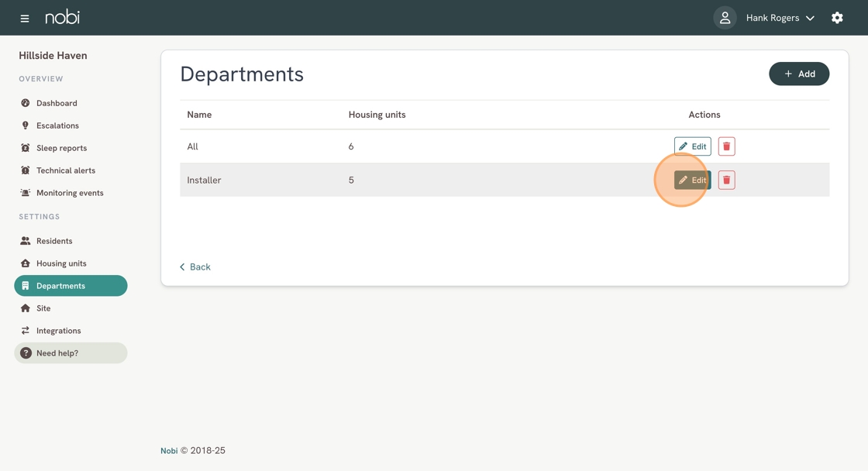The image size is (868, 471).
Task: Navigate to Monitoring events
Action: click(69, 193)
